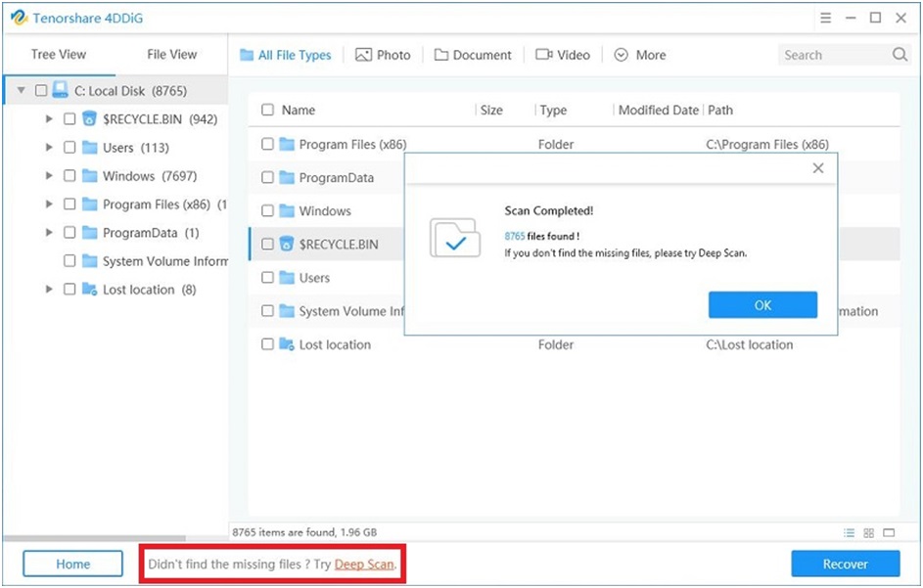
Task: Select the Photo file type filter
Action: 384,55
